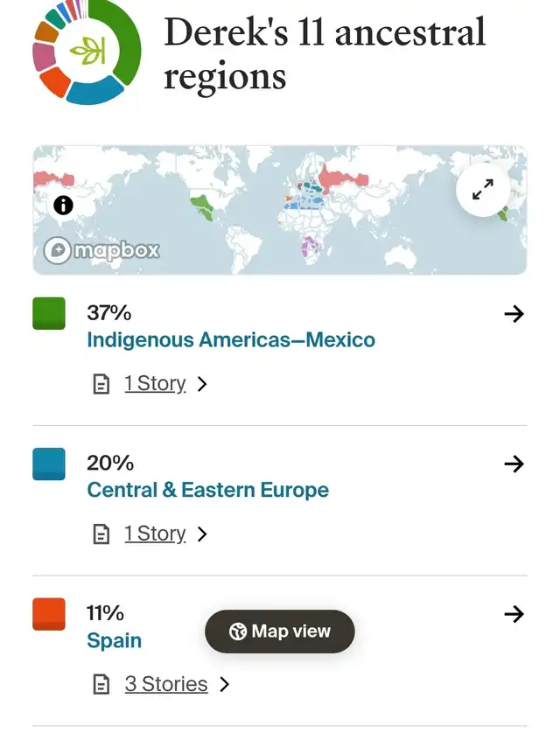Click the world map thumbnail
The width and height of the screenshot is (560, 747).
262,210
